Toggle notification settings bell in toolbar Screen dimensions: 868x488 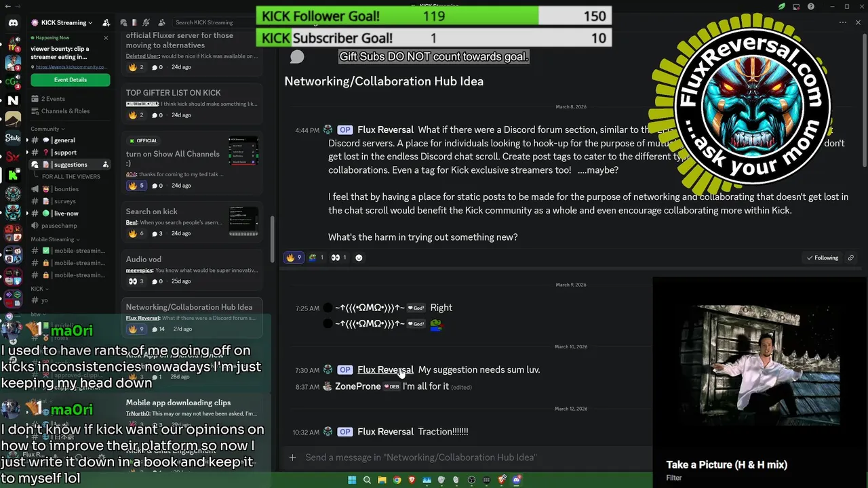coord(146,22)
